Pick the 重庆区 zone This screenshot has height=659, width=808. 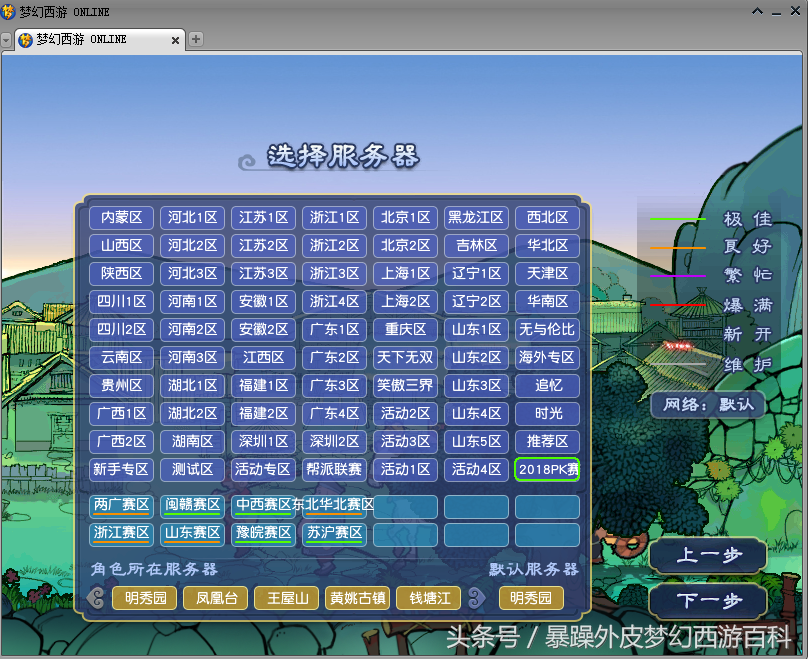[x=406, y=329]
